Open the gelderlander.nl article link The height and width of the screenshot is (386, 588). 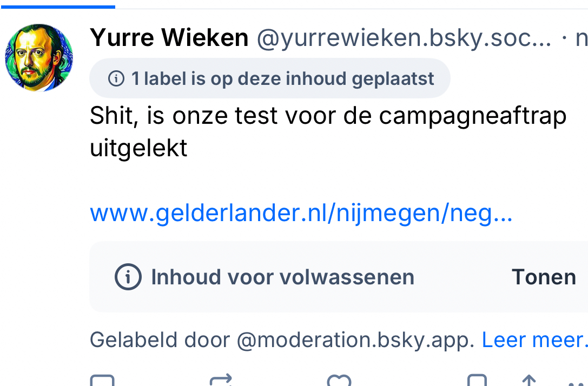pos(301,214)
